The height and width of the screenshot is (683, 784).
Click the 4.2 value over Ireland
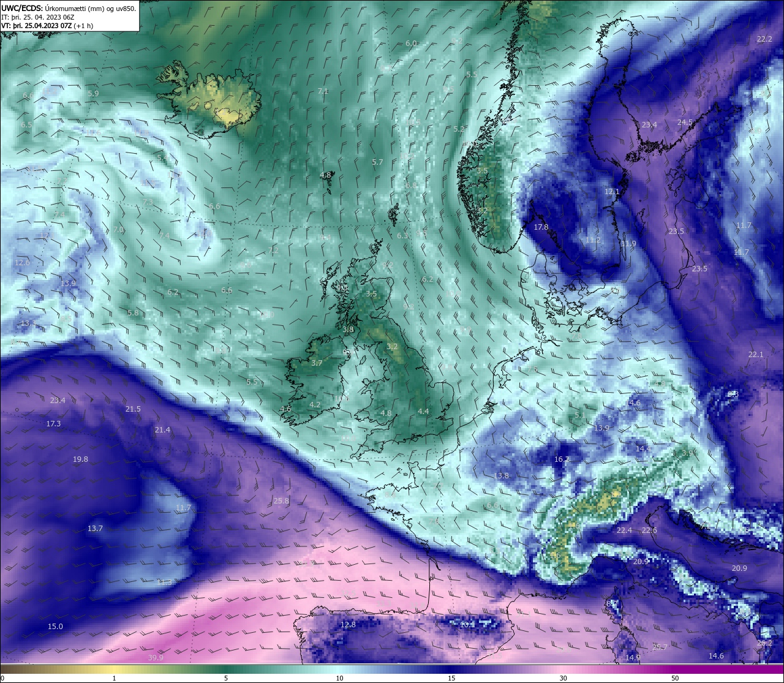click(x=315, y=404)
